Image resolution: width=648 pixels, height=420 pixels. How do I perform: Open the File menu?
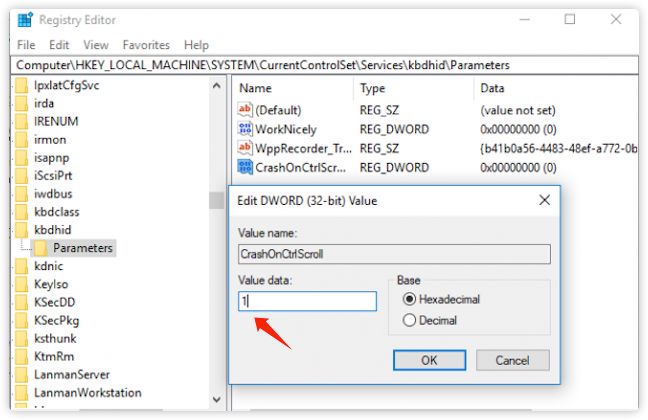(x=26, y=45)
